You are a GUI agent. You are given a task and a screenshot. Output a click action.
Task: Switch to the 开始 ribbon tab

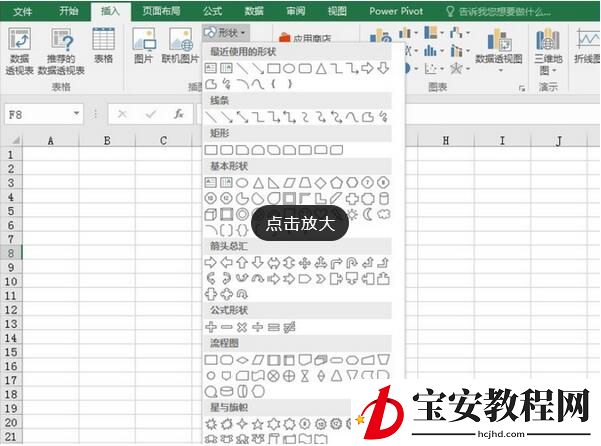click(69, 11)
